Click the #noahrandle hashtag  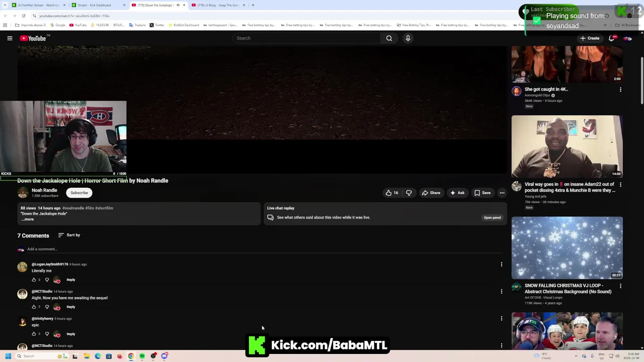click(x=73, y=208)
